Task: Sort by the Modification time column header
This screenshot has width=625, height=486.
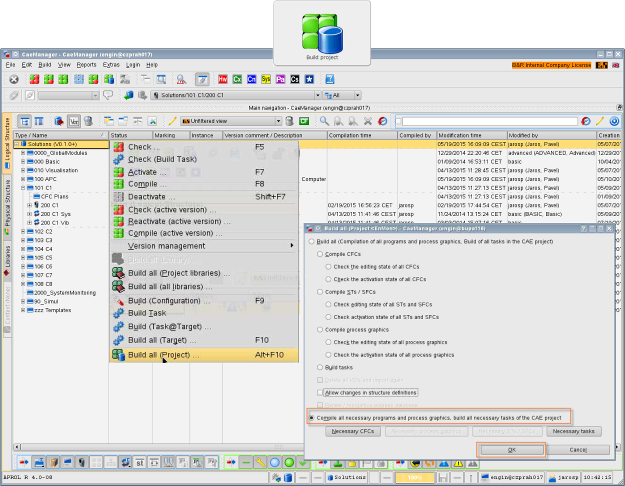Action: [472, 136]
